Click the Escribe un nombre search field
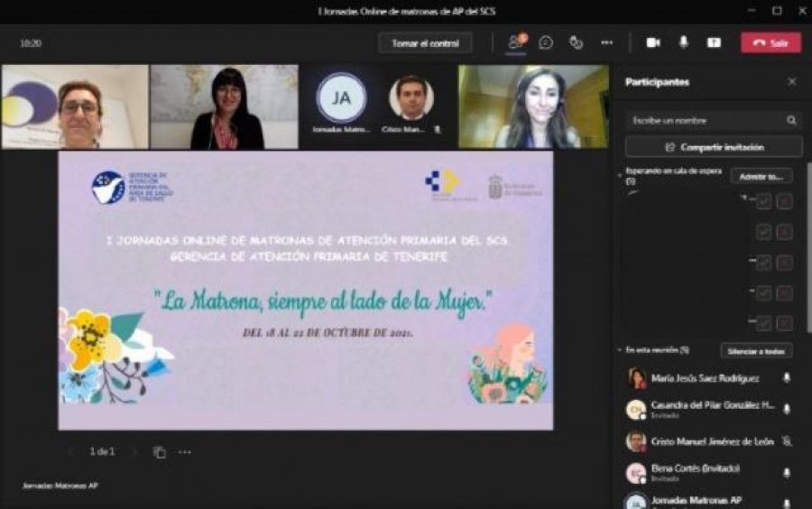This screenshot has height=509, width=812. (704, 120)
